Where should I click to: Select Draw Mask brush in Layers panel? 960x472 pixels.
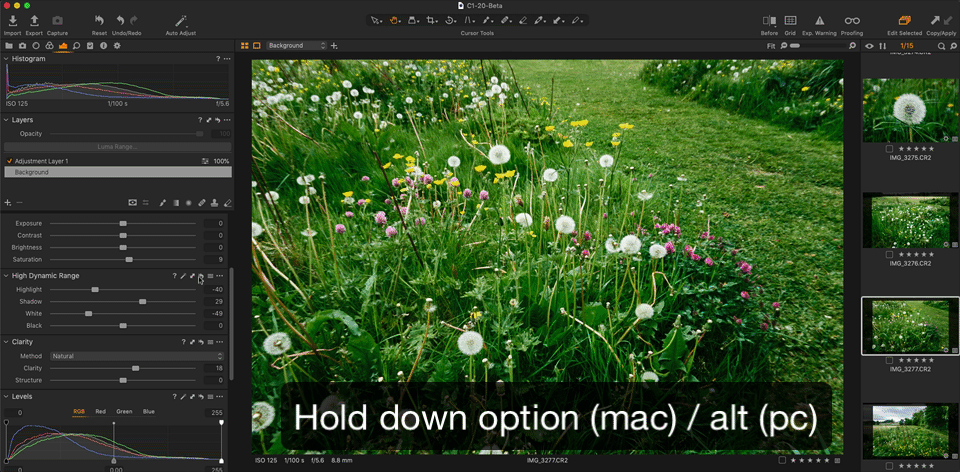(163, 203)
